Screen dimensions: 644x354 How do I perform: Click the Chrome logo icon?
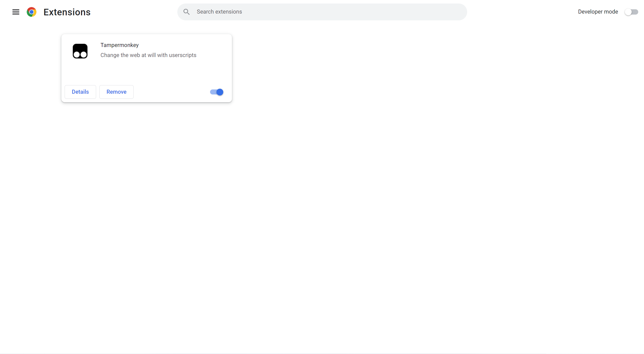click(31, 12)
